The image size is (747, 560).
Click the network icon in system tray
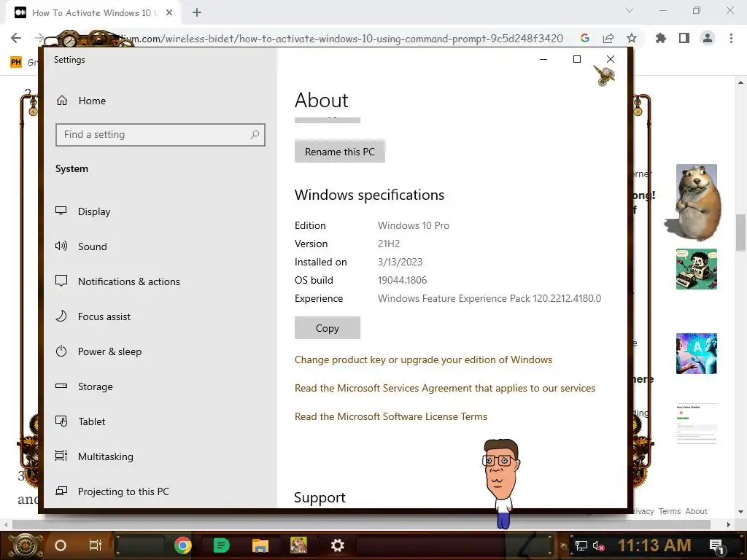pos(581,545)
